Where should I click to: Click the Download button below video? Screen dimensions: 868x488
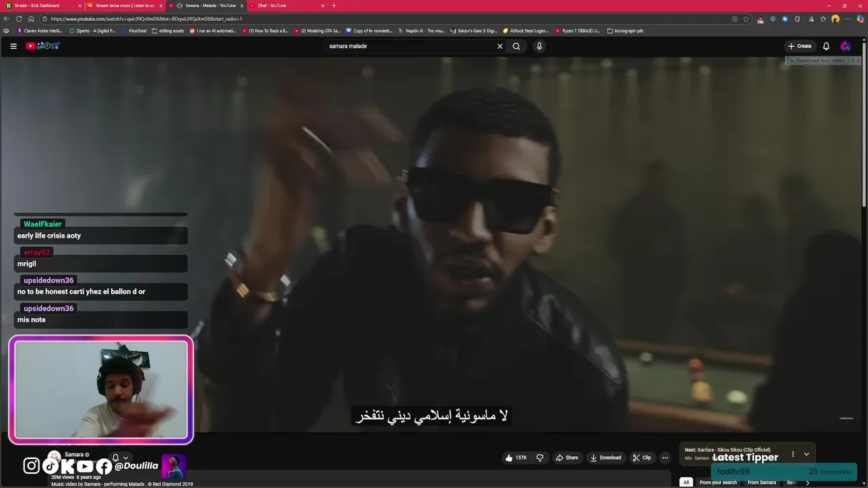coord(606,457)
